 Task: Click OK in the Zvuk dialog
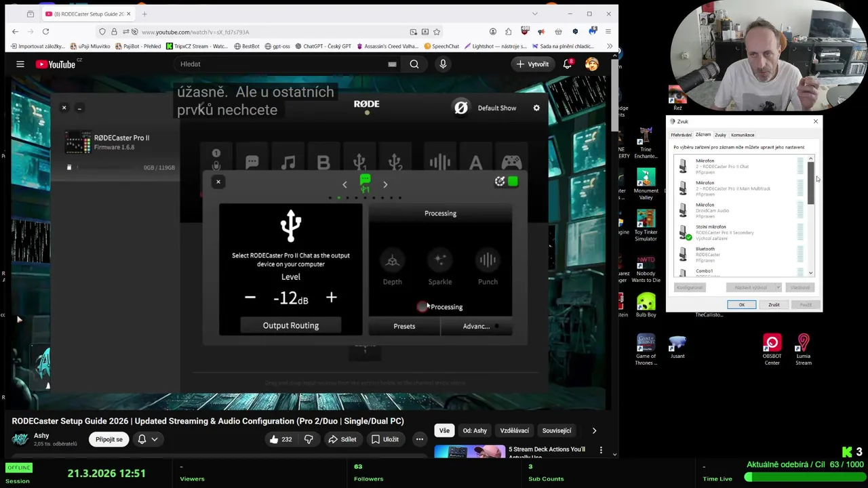point(741,305)
